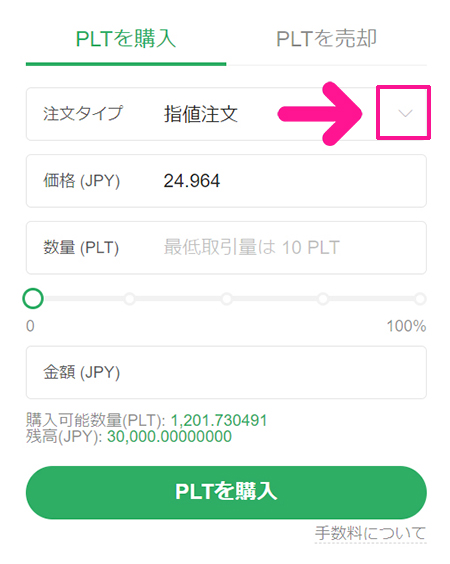Click the 100% label under slider
This screenshot has height=564, width=450.
click(x=406, y=326)
